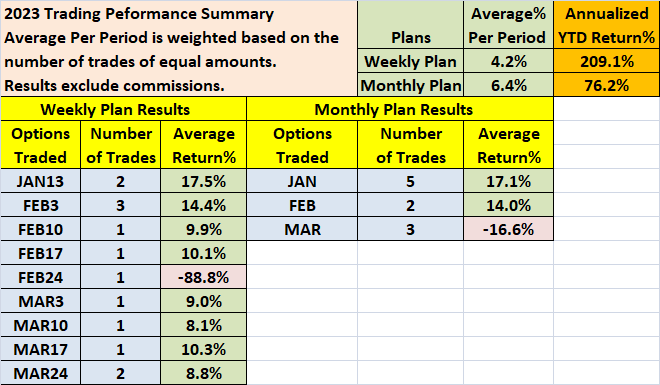660x385 pixels.
Task: Select the -88.8% return cell
Action: pyautogui.click(x=203, y=277)
